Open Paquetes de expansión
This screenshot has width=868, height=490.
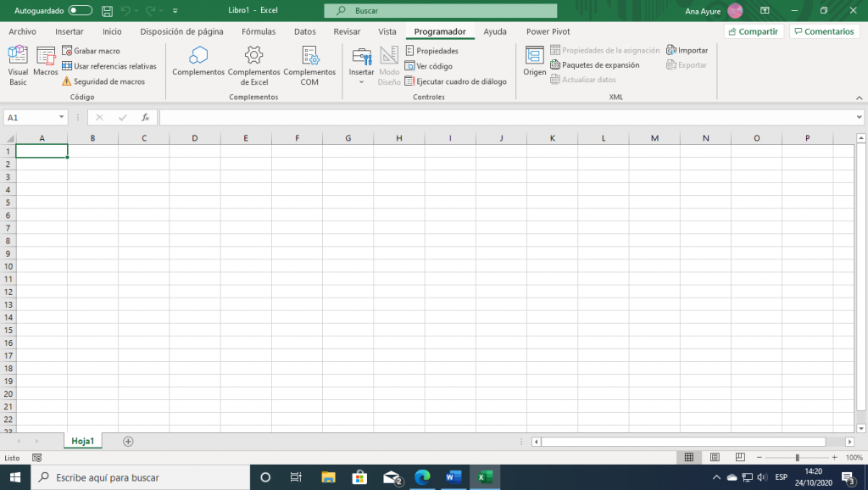595,65
